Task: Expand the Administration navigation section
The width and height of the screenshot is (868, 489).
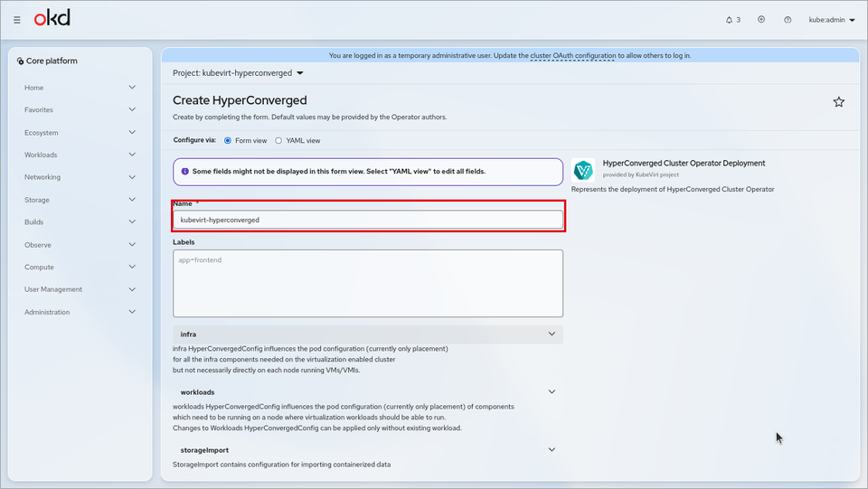Action: click(80, 312)
